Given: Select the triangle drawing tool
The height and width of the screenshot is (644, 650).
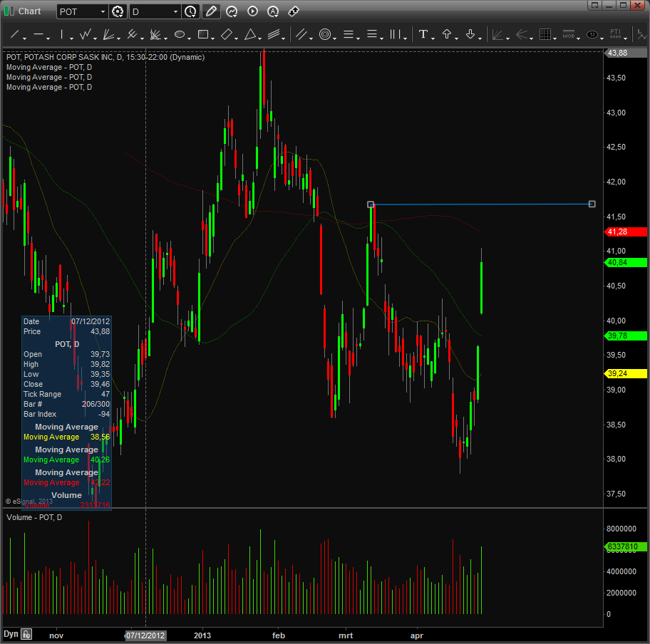Looking at the screenshot, I should coord(252,33).
